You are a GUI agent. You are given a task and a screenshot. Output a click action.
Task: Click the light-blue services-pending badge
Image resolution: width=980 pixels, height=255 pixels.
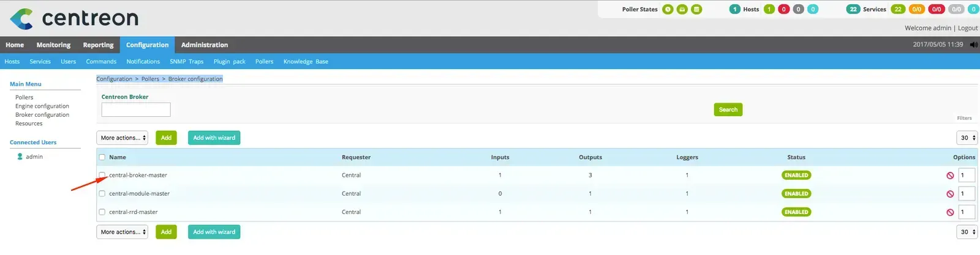[x=973, y=9]
